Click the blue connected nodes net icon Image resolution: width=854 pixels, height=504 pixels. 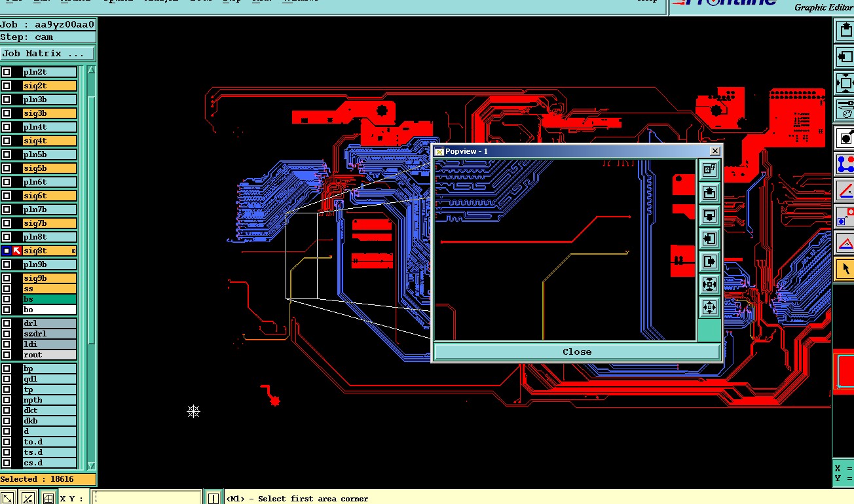click(845, 164)
